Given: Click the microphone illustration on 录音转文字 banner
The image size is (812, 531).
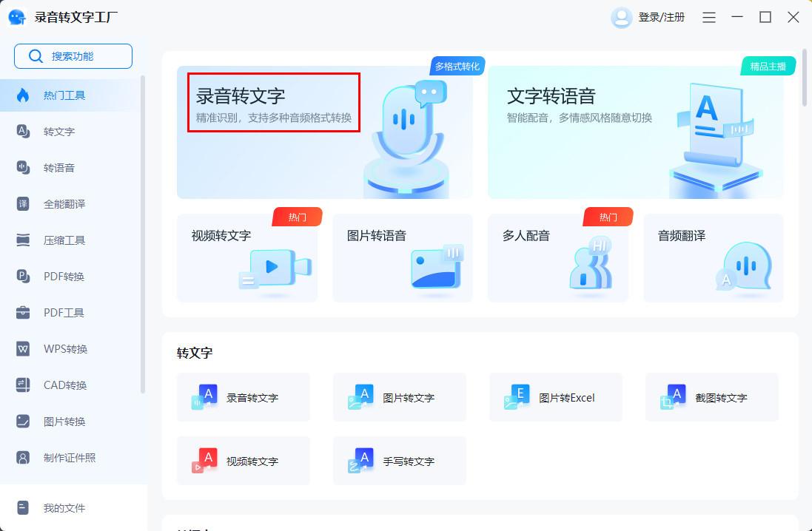Looking at the screenshot, I should tap(406, 139).
